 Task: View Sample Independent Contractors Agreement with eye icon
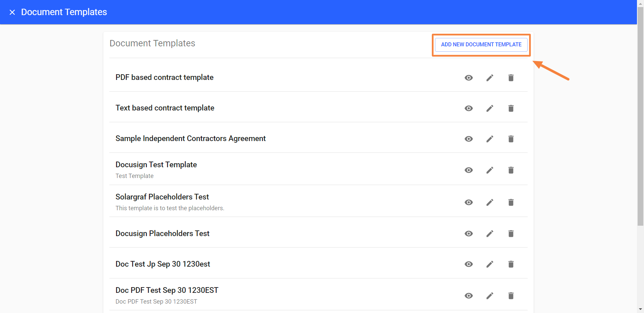tap(469, 139)
